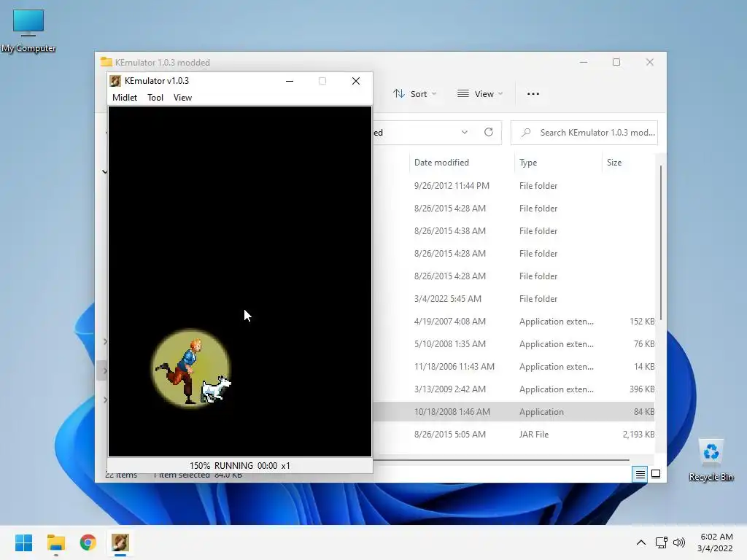747x560 pixels.
Task: Click the search magnifier icon in Explorer
Action: pyautogui.click(x=526, y=133)
